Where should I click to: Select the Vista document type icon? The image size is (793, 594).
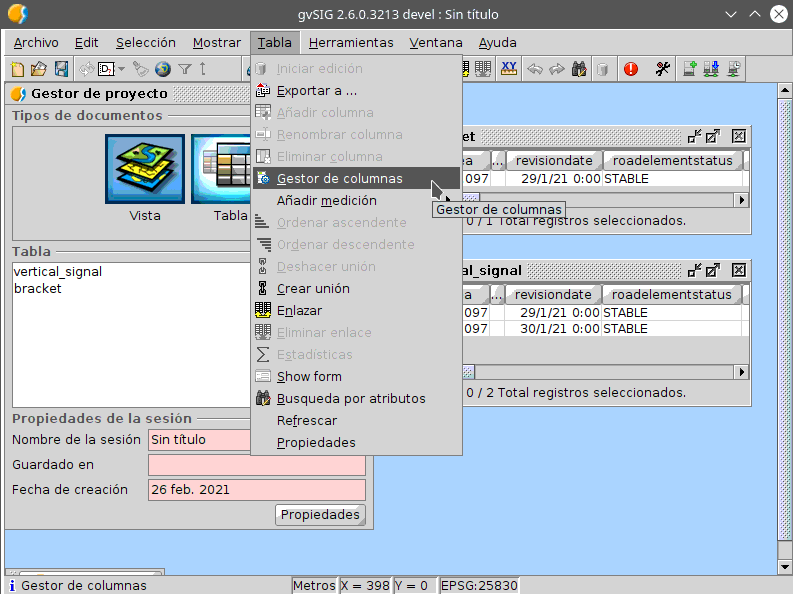pyautogui.click(x=145, y=169)
